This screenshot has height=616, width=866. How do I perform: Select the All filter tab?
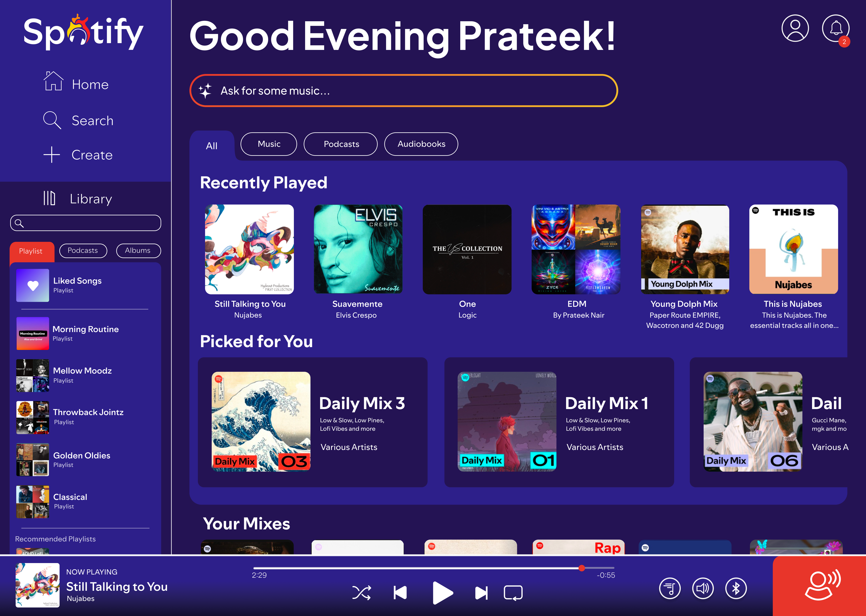click(x=211, y=146)
